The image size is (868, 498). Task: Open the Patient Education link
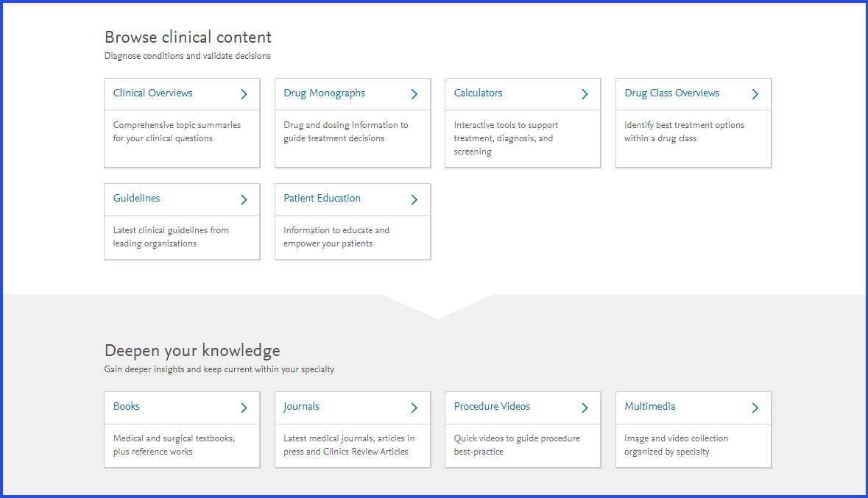322,199
